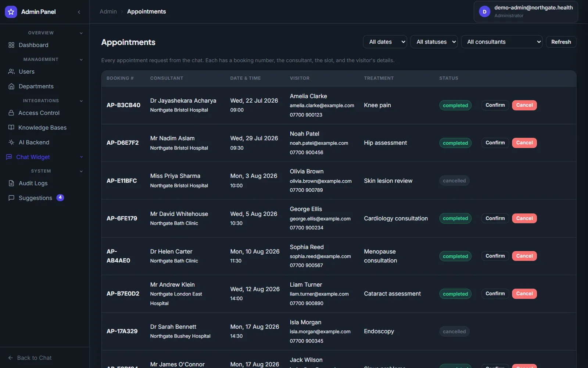Click the cancelled status badge for Olivia Brown

tap(454, 181)
